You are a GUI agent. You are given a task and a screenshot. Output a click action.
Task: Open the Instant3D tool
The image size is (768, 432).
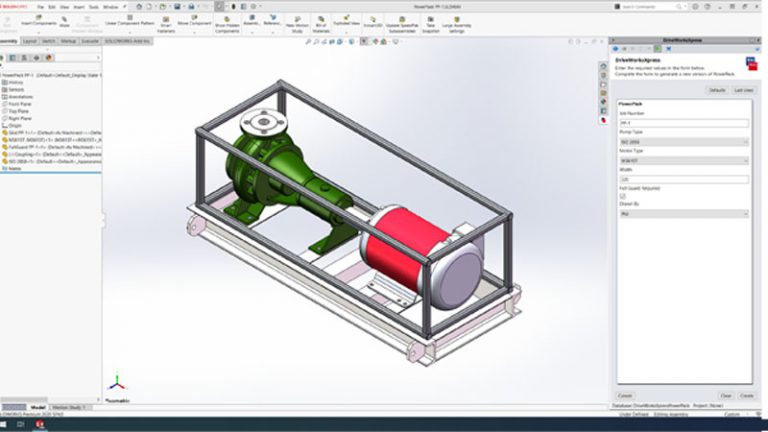[x=373, y=22]
